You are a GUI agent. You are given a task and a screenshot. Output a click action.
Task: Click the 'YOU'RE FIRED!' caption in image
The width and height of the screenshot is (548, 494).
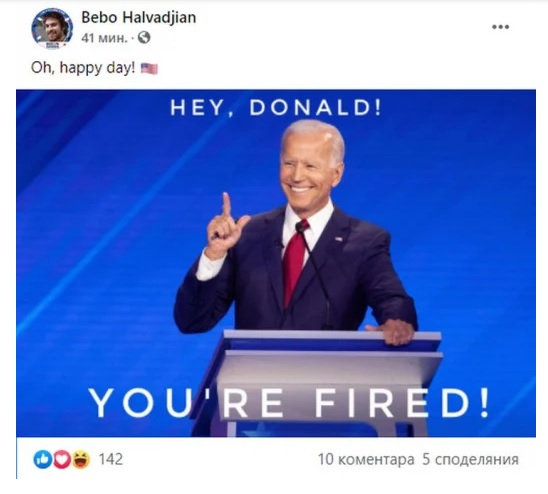[289, 403]
